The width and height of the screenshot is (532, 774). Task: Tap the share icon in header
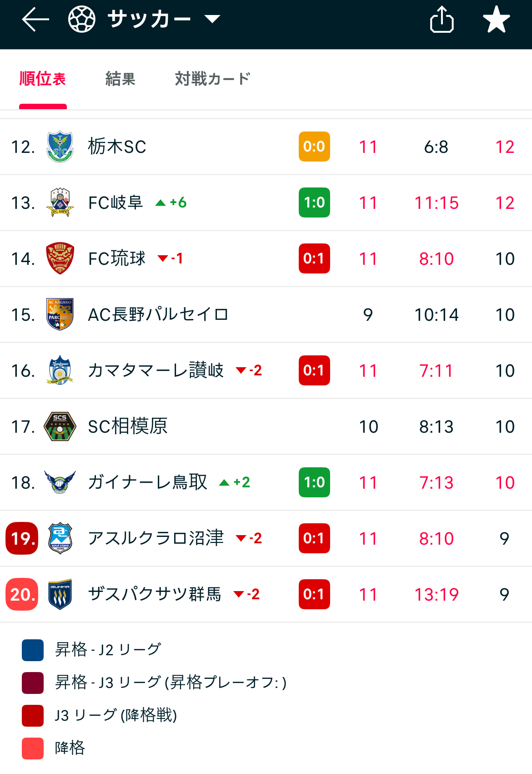tap(442, 19)
